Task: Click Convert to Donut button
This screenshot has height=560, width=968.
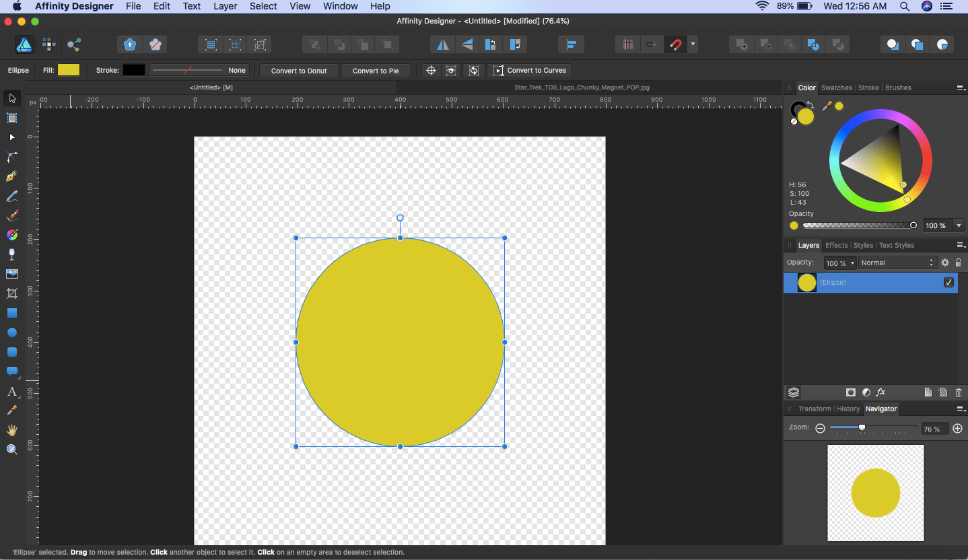Action: [299, 71]
